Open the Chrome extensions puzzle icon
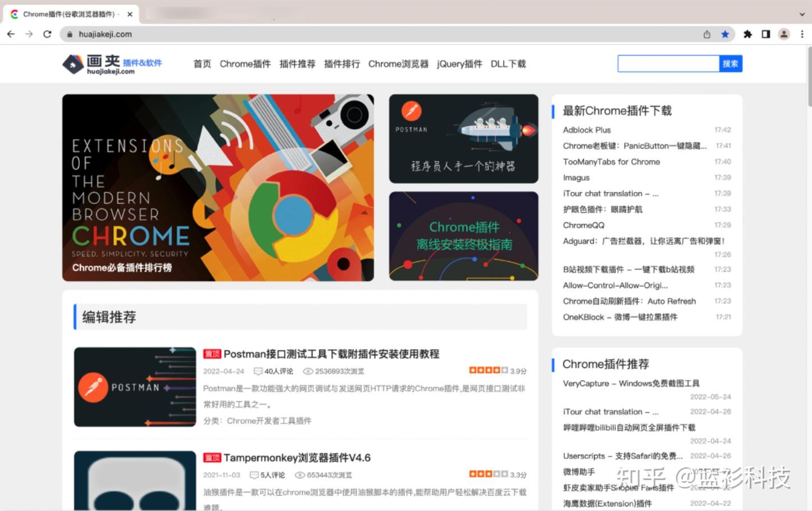This screenshot has width=812, height=511. tap(747, 34)
